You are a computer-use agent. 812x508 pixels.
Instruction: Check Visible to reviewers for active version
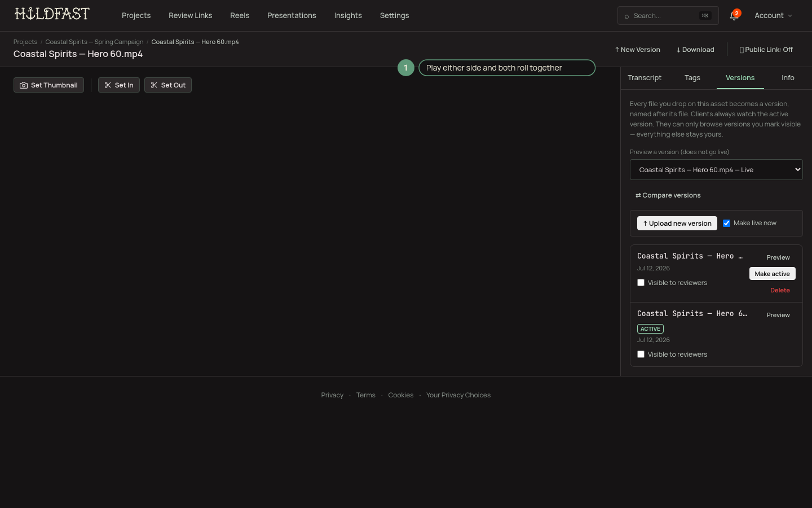(641, 354)
